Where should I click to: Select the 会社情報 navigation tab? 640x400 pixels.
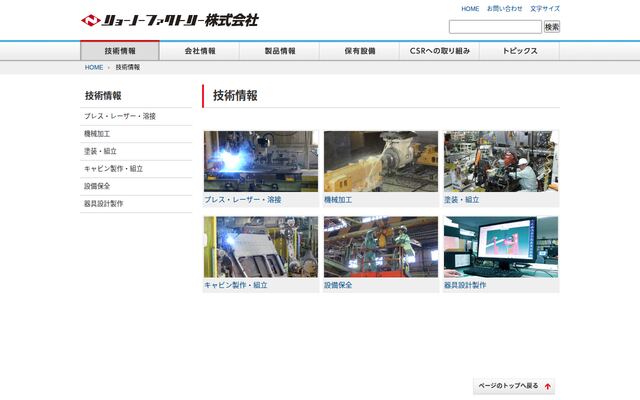[x=200, y=51]
